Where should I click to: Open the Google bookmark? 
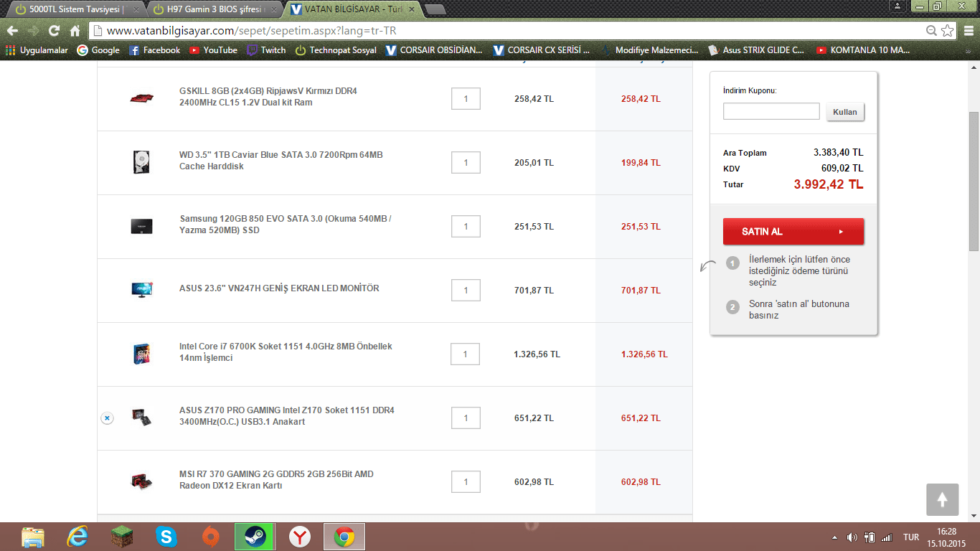[x=98, y=50]
